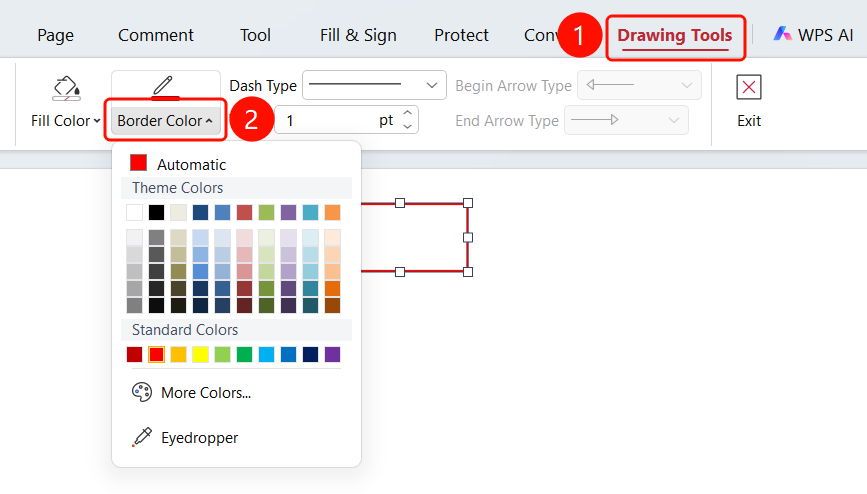Select the purple standard color swatch
The height and width of the screenshot is (494, 867).
click(332, 354)
